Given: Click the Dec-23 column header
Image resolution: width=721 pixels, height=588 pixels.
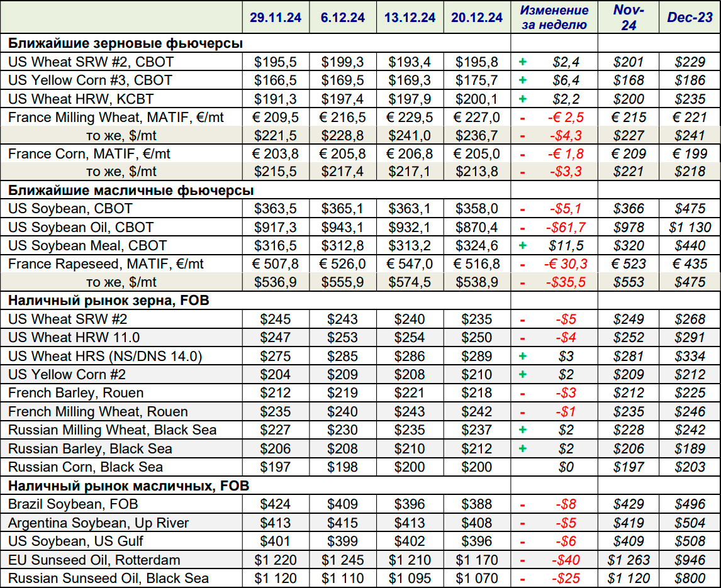Looking at the screenshot, I should pos(690,18).
